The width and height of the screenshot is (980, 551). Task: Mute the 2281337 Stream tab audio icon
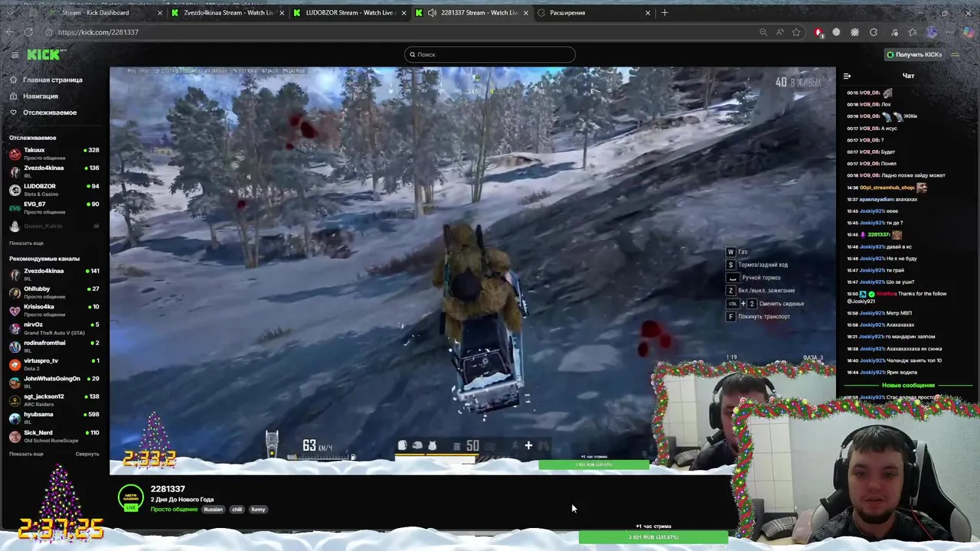tap(432, 13)
